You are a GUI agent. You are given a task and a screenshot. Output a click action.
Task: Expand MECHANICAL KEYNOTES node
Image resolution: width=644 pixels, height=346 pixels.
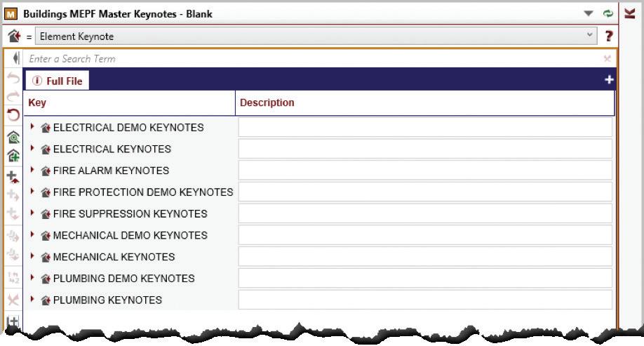click(32, 256)
